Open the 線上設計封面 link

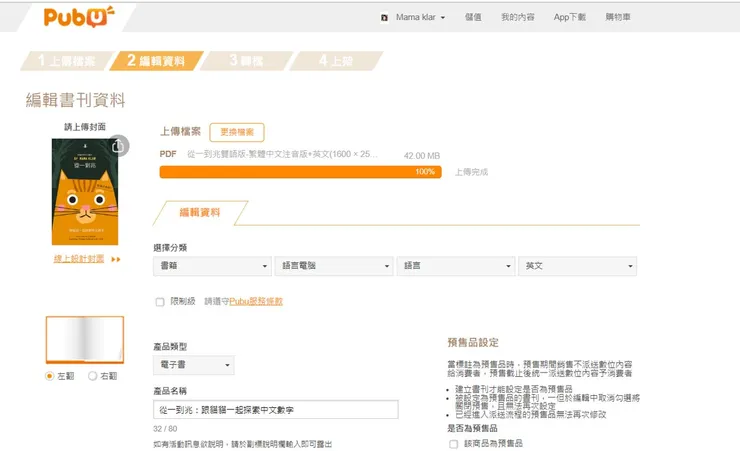pos(79,259)
